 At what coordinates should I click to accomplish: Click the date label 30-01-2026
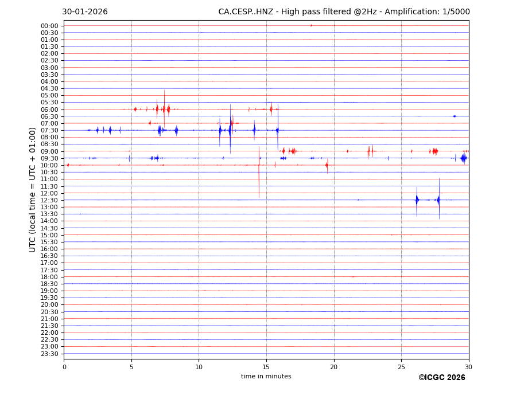click(84, 12)
